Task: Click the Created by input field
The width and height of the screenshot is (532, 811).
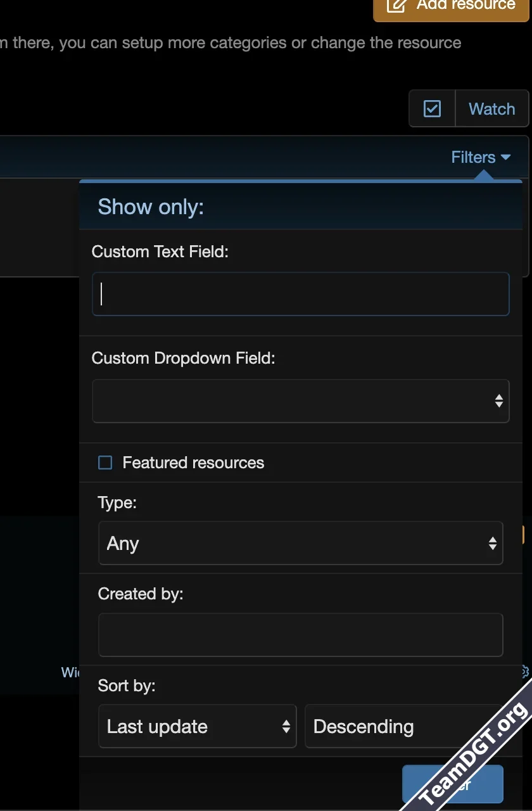Action: point(301,634)
